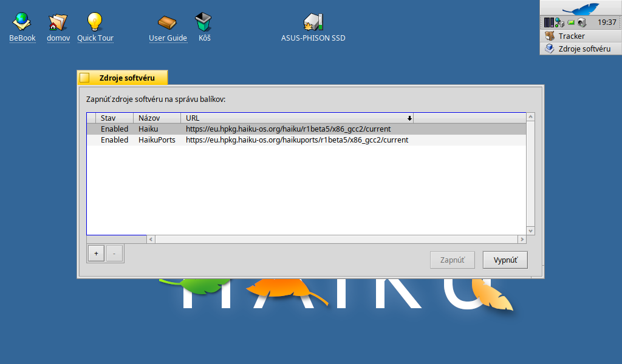Click the vertical scrollbar up arrow
Screen dimensions: 622x364
click(x=531, y=117)
